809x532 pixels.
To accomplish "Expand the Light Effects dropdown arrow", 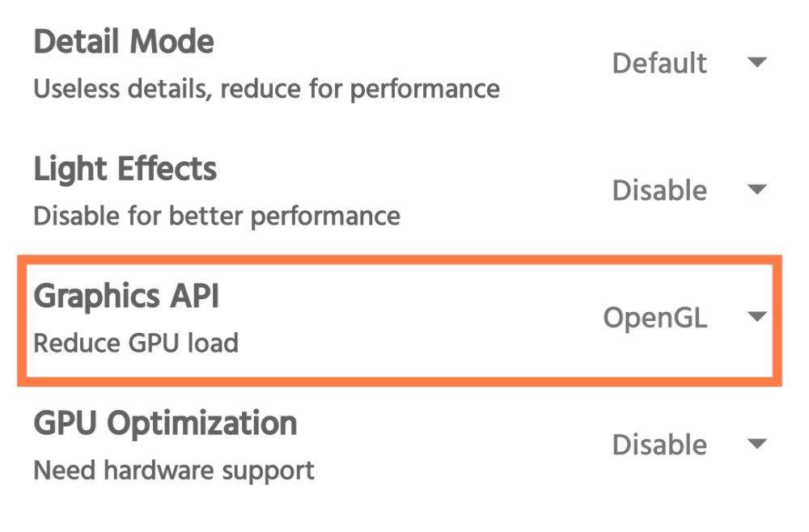I will point(757,189).
